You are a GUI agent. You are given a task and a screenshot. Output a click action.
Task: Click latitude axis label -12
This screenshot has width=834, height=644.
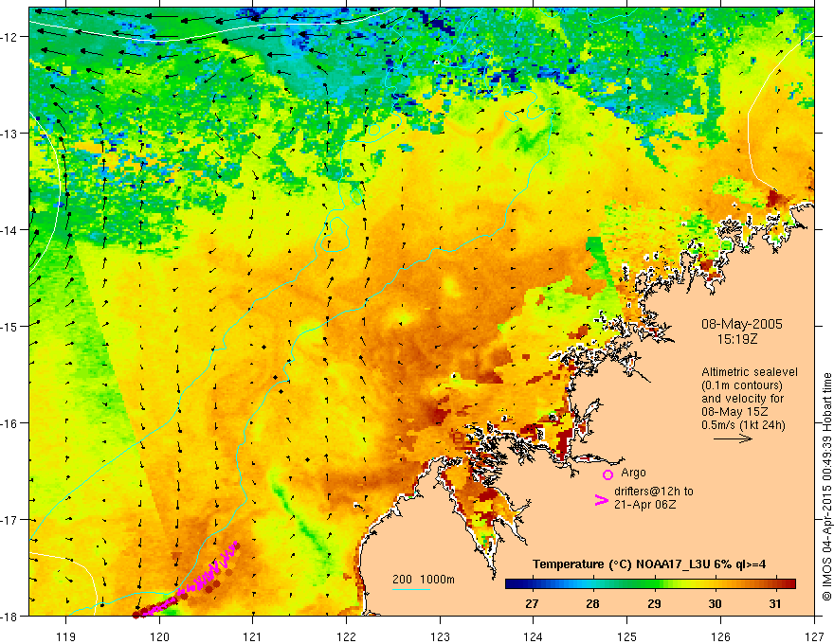(x=10, y=37)
